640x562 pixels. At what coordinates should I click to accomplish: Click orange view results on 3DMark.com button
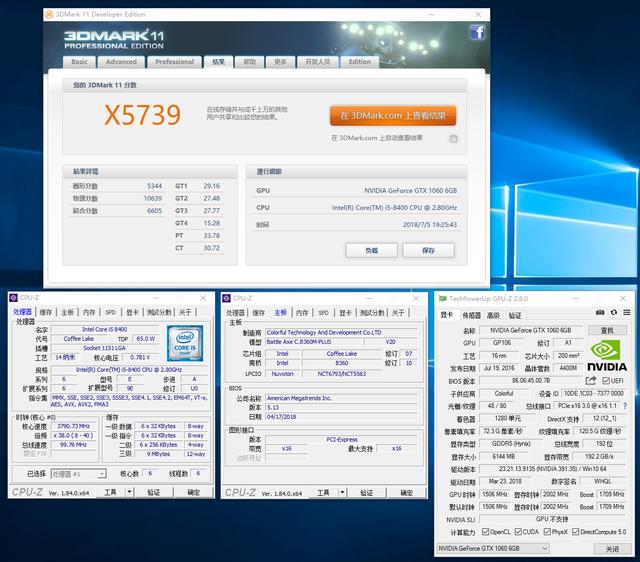click(x=392, y=115)
